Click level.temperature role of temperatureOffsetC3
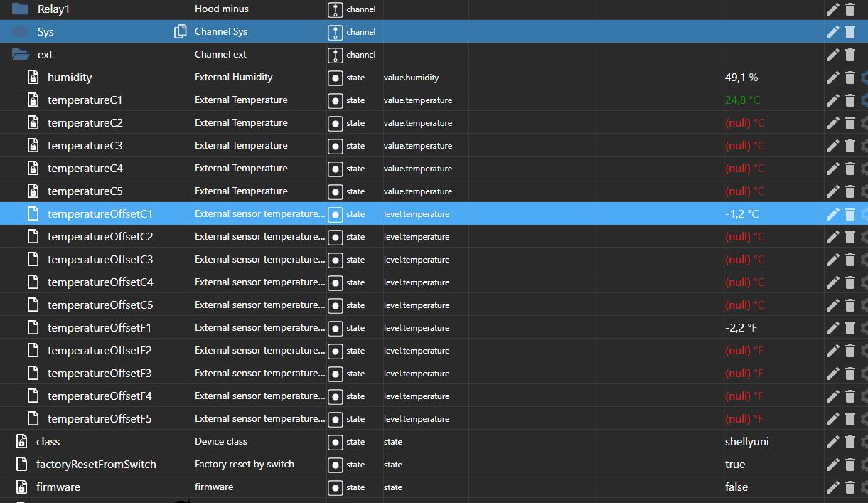This screenshot has height=503, width=868. [417, 260]
